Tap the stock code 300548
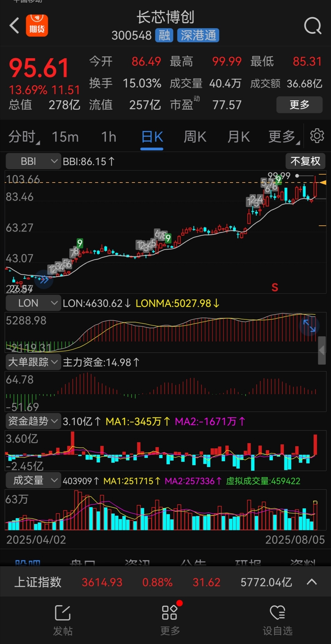The width and height of the screenshot is (331, 644). click(131, 36)
